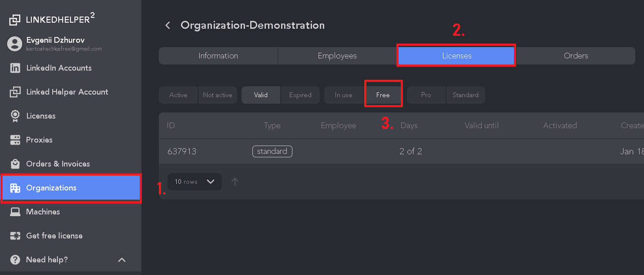Click the Valid until column header
This screenshot has height=275, width=644.
[x=482, y=126]
